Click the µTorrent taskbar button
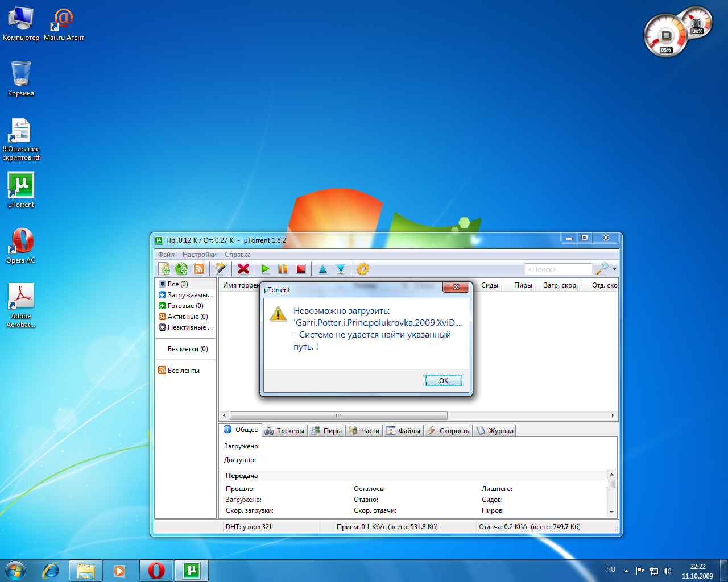 [x=192, y=571]
